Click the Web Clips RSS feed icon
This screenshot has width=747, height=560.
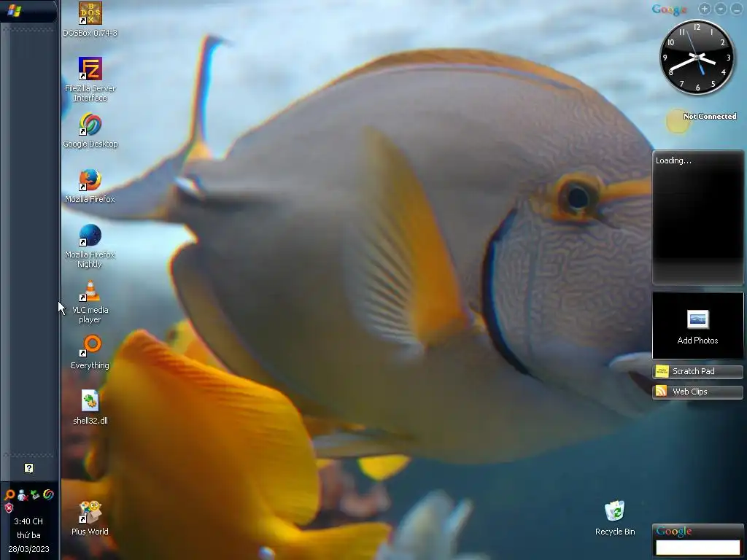661,392
